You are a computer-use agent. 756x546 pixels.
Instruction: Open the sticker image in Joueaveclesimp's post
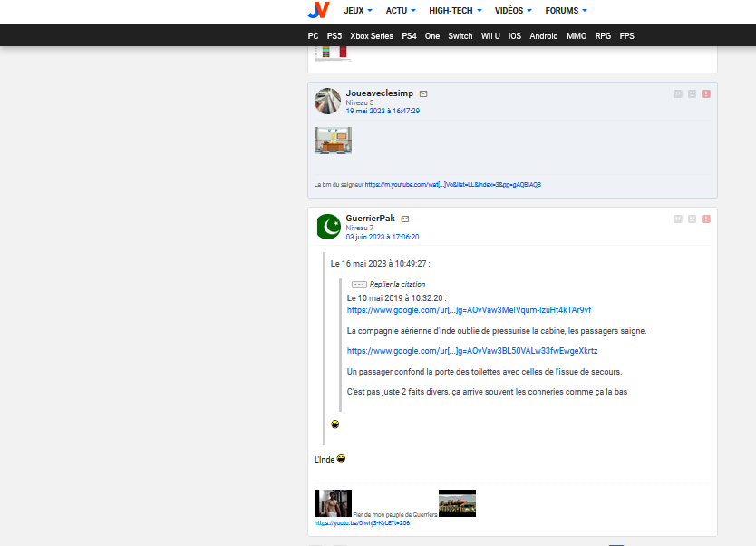[334, 141]
